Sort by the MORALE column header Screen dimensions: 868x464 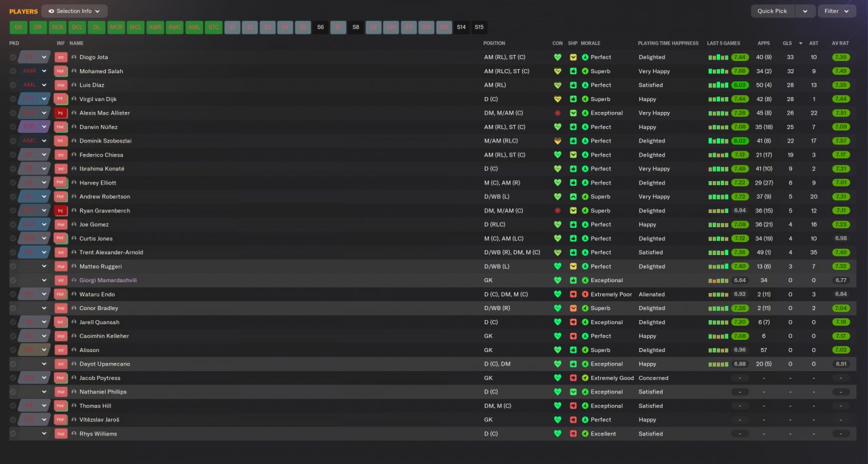tap(591, 43)
